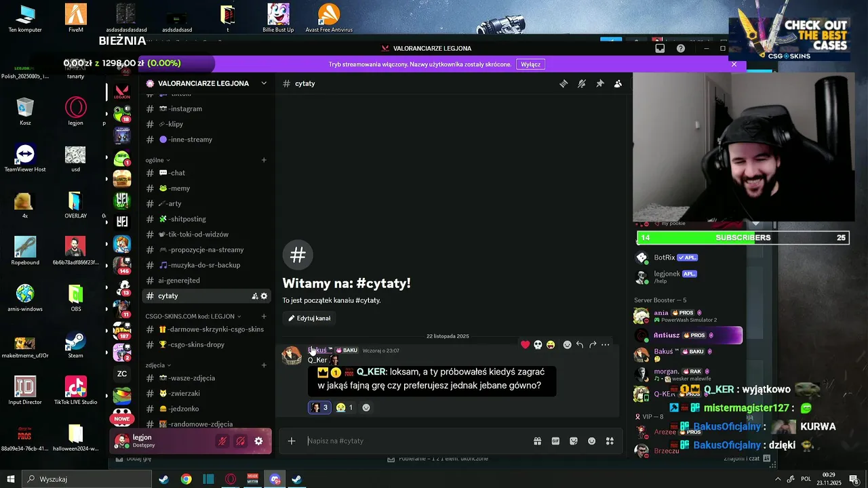Toggle member list icon
868x488 pixels.
click(x=618, y=83)
